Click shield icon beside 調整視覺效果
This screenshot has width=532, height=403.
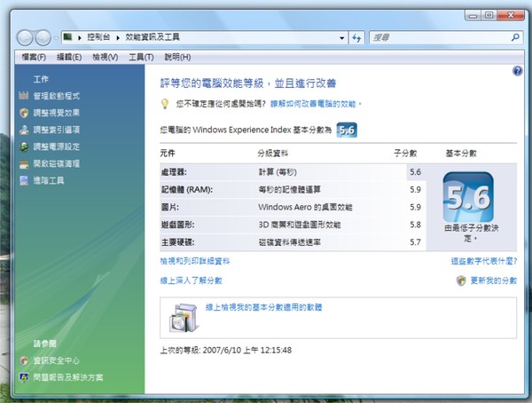(x=24, y=113)
